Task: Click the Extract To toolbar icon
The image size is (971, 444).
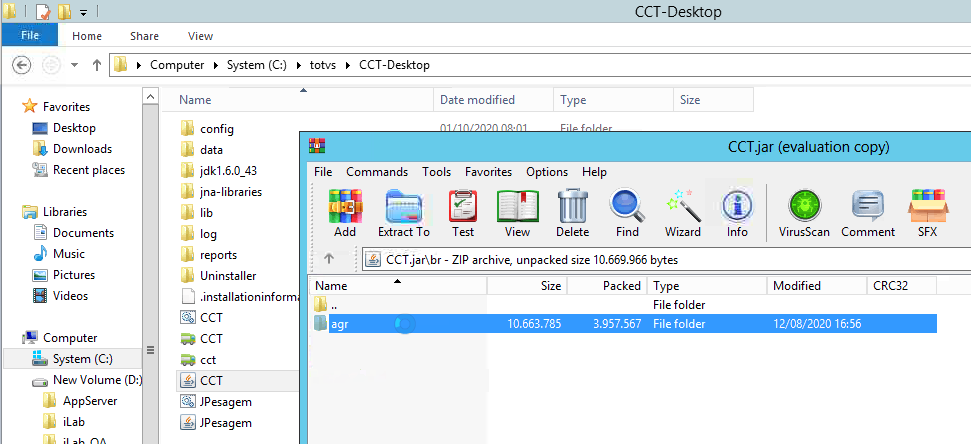Action: pyautogui.click(x=404, y=214)
